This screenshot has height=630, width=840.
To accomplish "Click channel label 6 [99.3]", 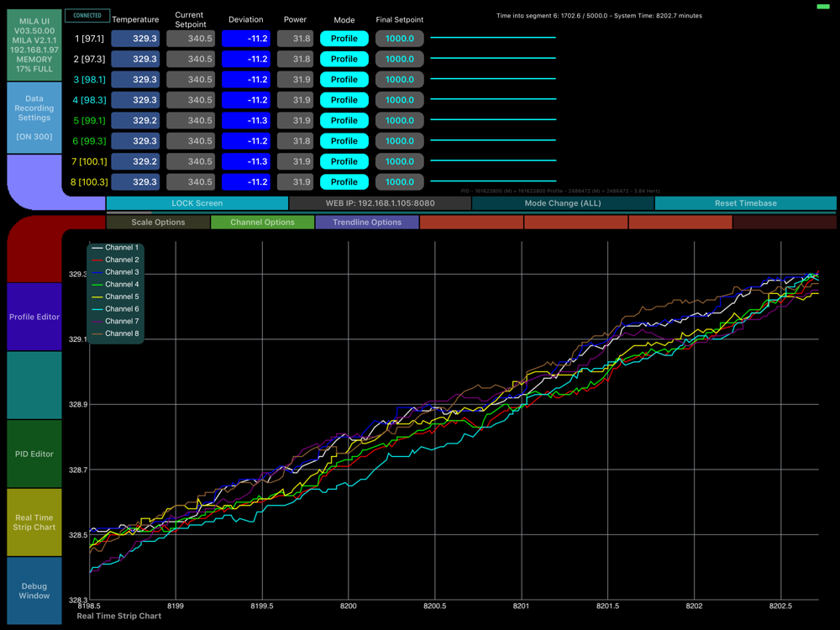I will (x=89, y=141).
